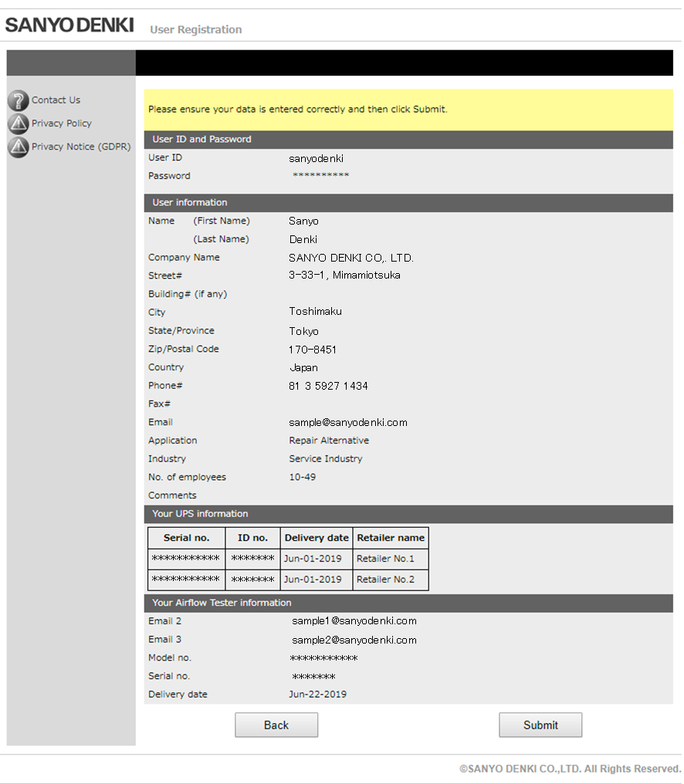
Task: Click Jun-01-2019 in Retailer No.1 row
Action: pos(313,559)
